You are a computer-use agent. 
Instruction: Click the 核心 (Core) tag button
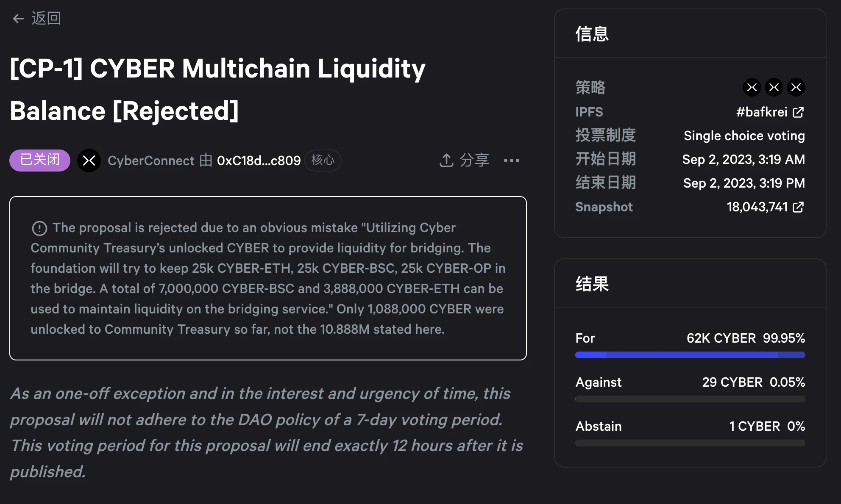322,160
